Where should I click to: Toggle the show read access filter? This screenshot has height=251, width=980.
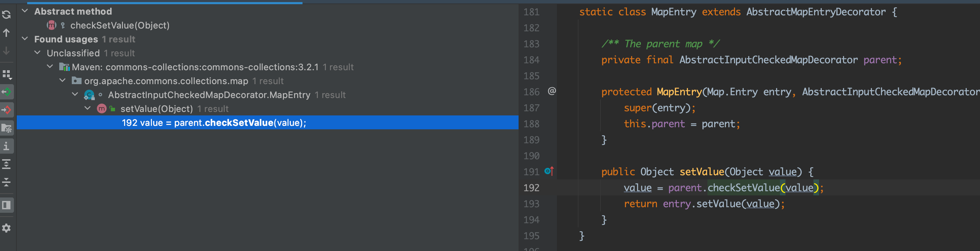pos(7,92)
